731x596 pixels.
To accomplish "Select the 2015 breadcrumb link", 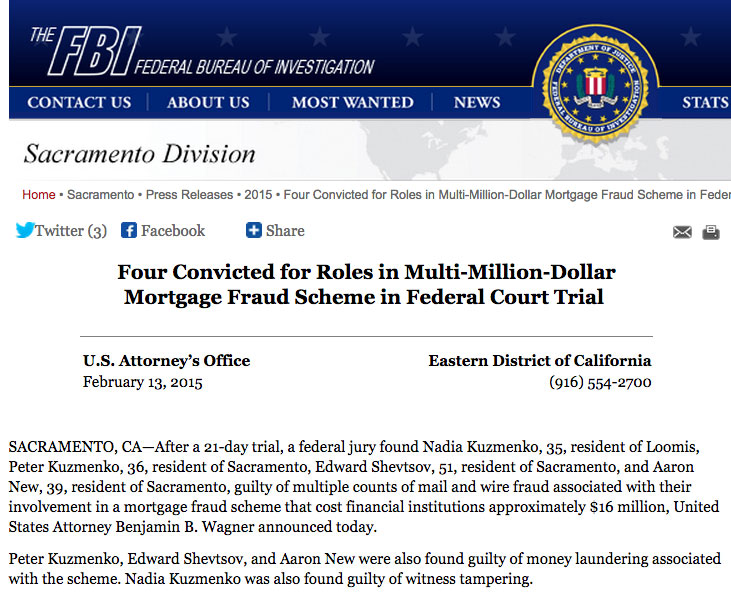I will click(x=258, y=194).
